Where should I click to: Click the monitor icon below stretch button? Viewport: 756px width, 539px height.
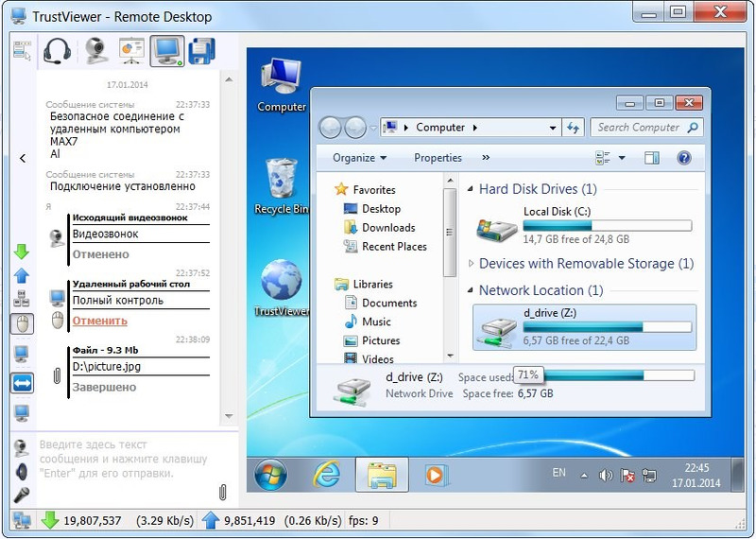click(22, 413)
